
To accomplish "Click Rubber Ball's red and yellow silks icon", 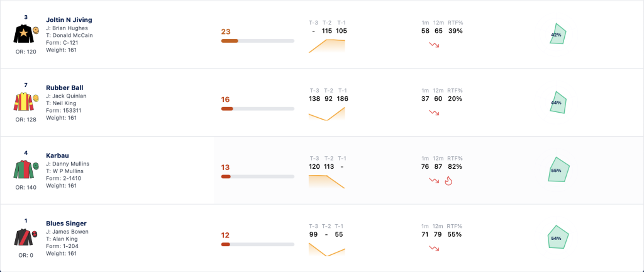I will (23, 101).
